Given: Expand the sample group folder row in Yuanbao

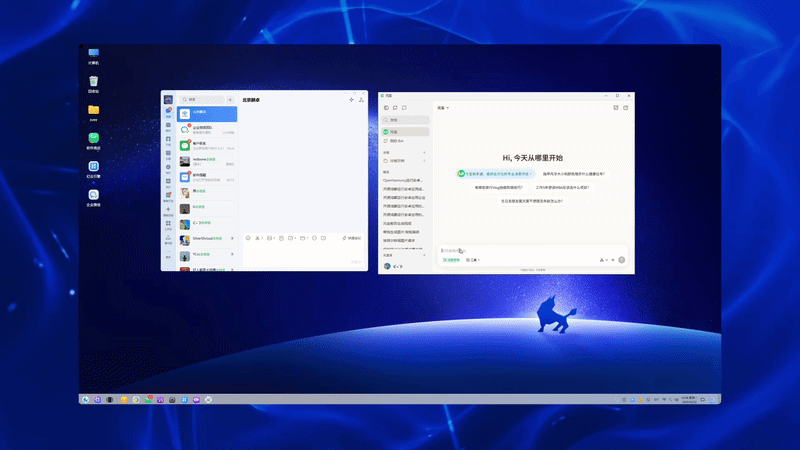Looking at the screenshot, I should click(x=405, y=161).
